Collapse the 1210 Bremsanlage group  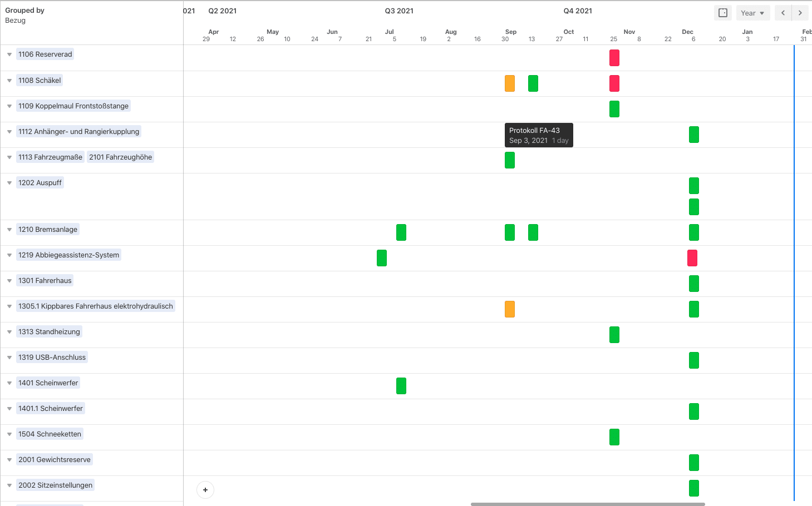click(9, 230)
